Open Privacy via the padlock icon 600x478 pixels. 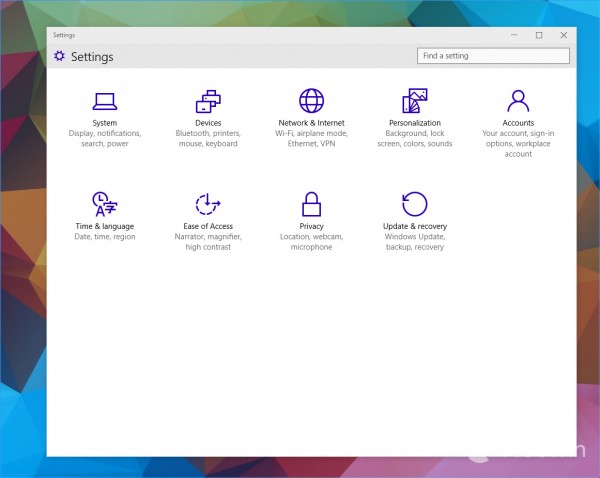click(x=311, y=204)
